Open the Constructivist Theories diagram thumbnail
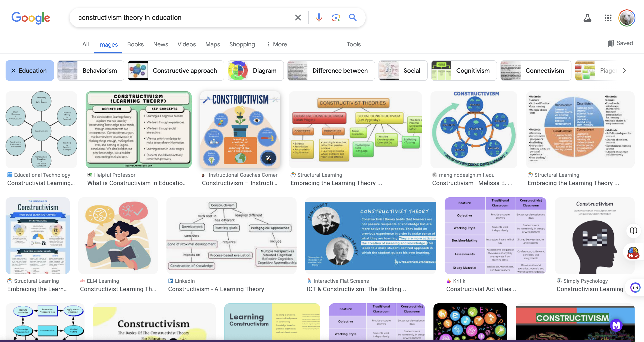 click(355, 129)
